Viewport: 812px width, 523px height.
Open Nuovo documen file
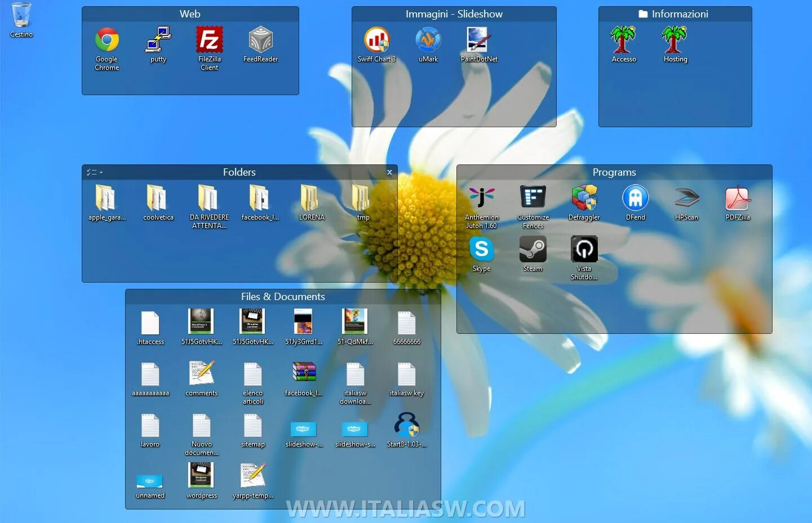[202, 433]
